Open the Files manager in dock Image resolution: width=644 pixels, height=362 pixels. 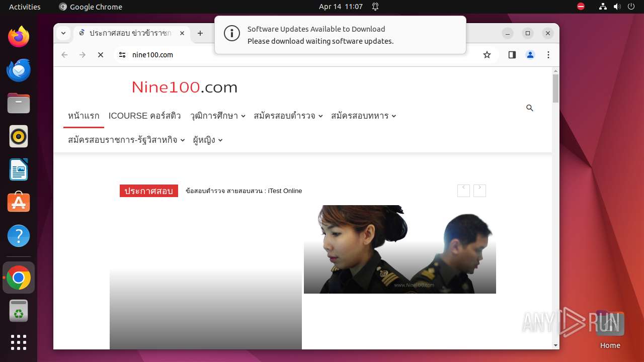point(19,103)
